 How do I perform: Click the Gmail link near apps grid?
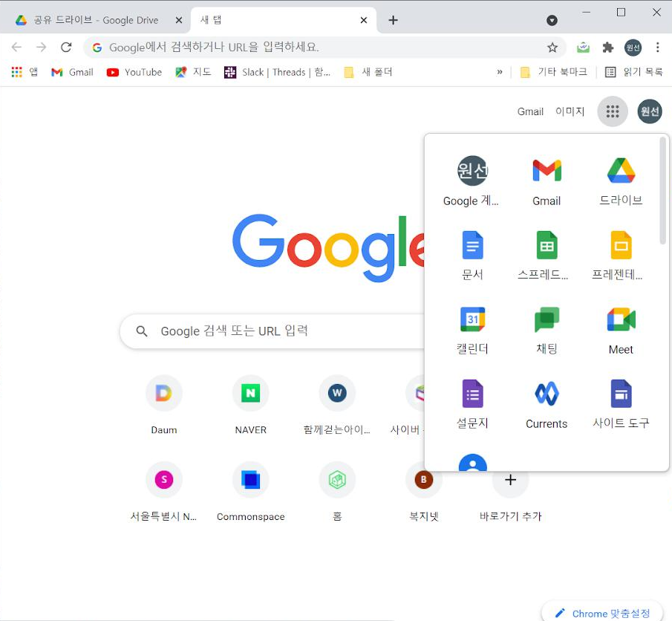pyautogui.click(x=530, y=111)
